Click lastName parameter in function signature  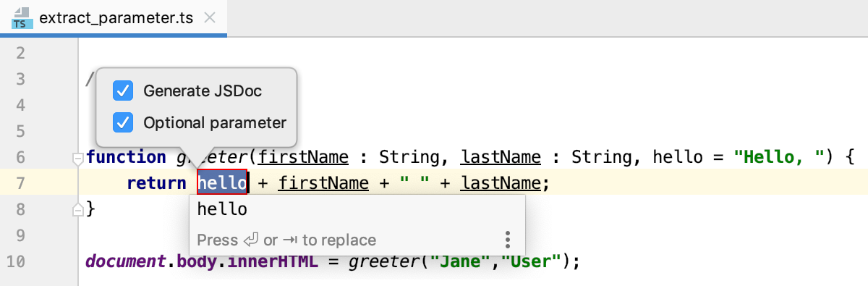point(501,157)
